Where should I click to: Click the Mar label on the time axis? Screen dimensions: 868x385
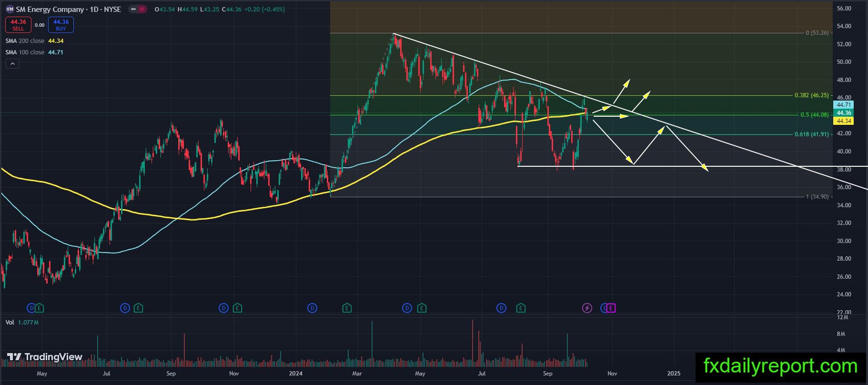pos(357,374)
